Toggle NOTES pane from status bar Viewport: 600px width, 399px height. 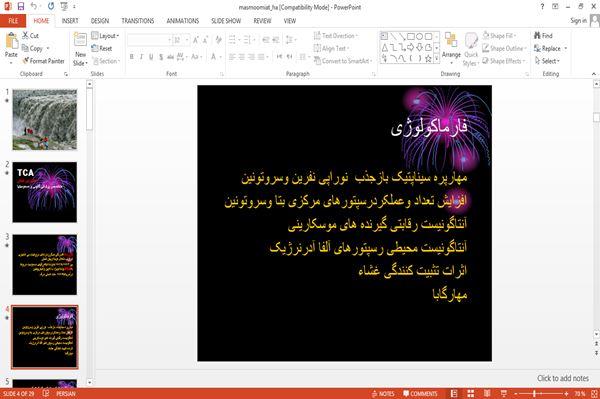(x=383, y=393)
